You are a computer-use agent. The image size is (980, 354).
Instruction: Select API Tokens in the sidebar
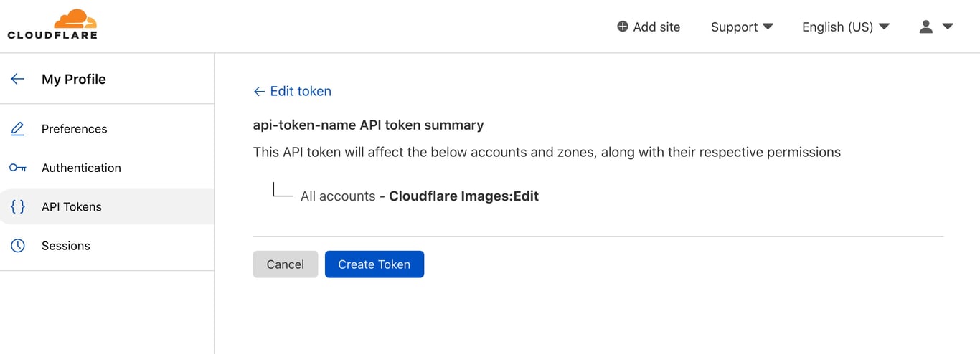(x=72, y=206)
